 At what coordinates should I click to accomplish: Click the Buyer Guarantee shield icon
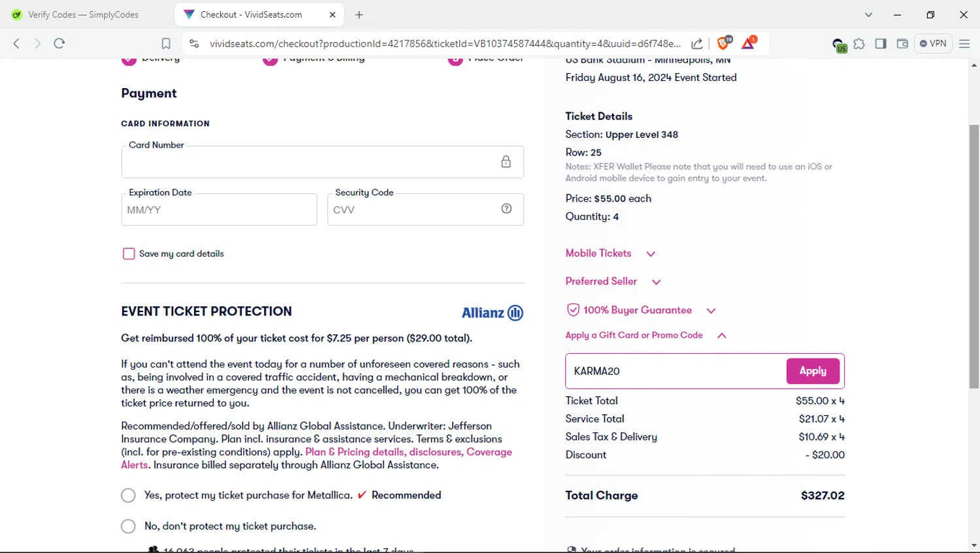(x=573, y=309)
